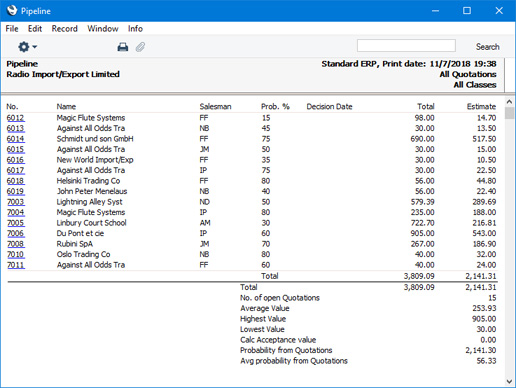The height and width of the screenshot is (388, 516).
Task: Click the Minimize window button
Action: pyautogui.click(x=435, y=11)
